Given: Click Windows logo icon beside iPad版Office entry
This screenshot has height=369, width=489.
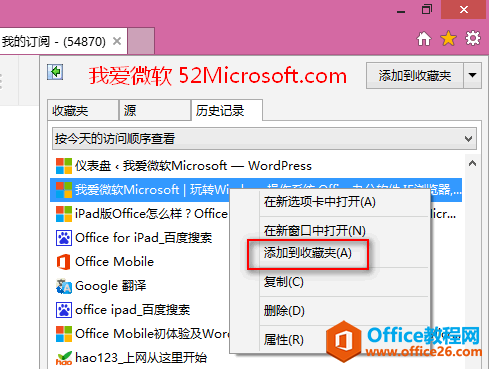Looking at the screenshot, I should point(64,214).
